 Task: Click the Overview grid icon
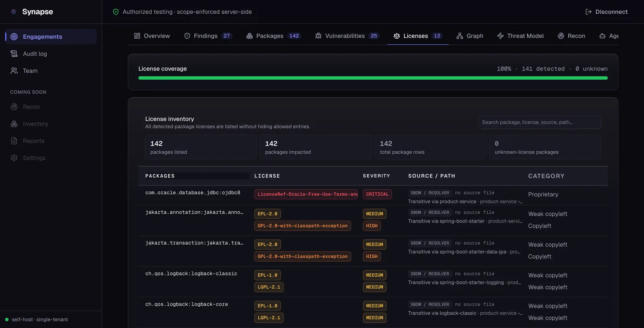click(137, 36)
